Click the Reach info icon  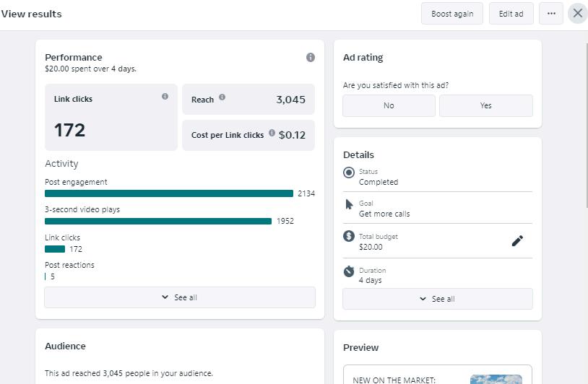click(x=222, y=97)
